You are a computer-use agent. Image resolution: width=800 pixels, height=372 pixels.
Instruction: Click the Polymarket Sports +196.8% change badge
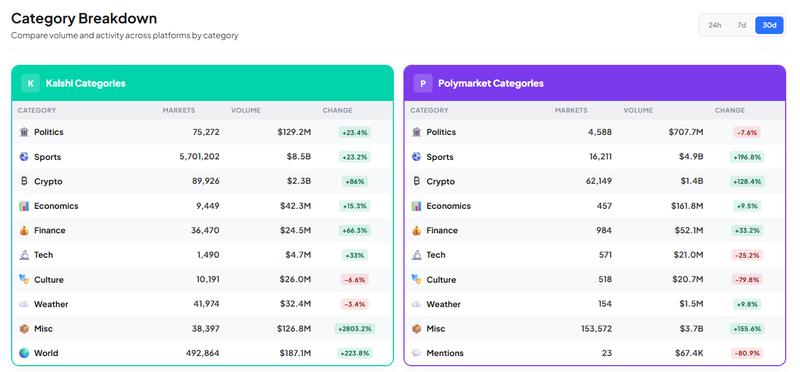tap(747, 157)
